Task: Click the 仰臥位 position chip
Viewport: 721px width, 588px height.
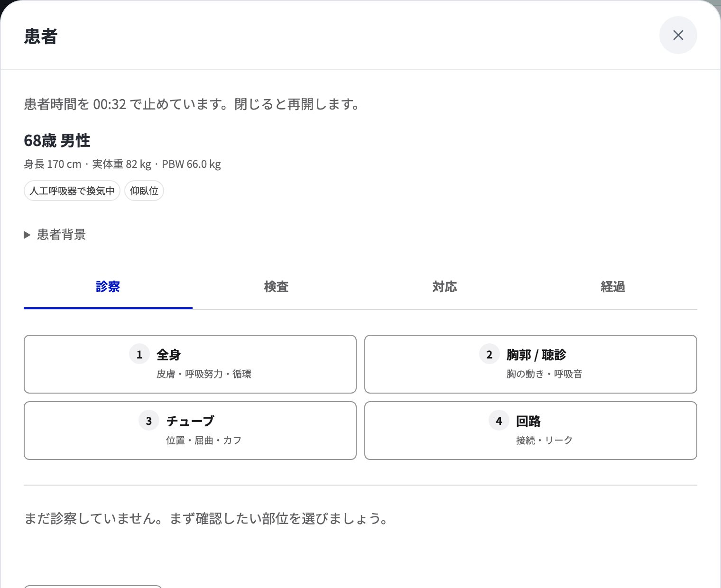Action: coord(144,191)
